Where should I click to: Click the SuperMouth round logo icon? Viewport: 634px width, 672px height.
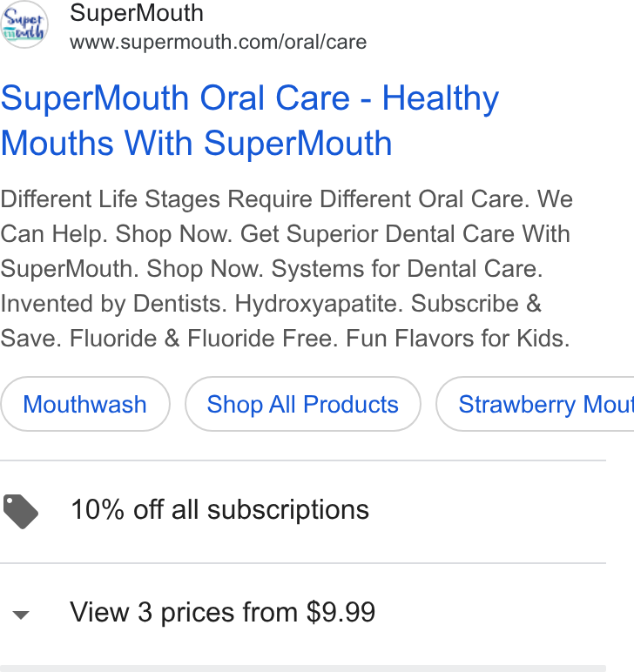tap(24, 24)
